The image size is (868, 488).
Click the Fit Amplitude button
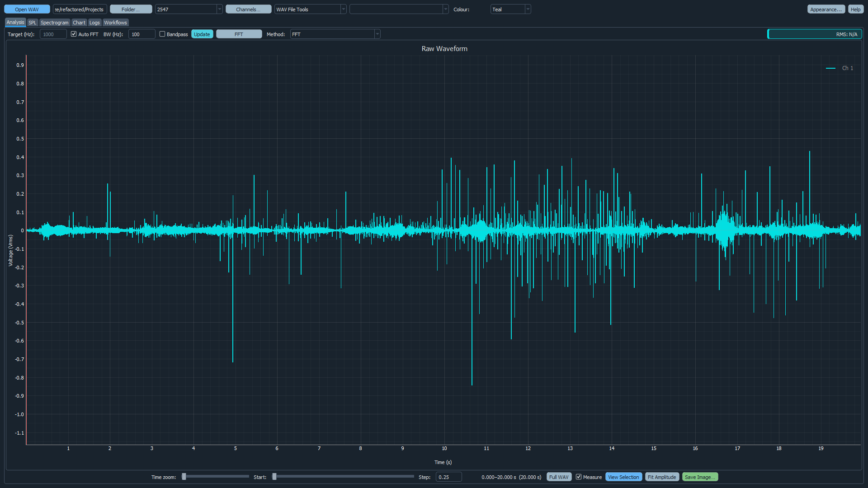point(662,477)
